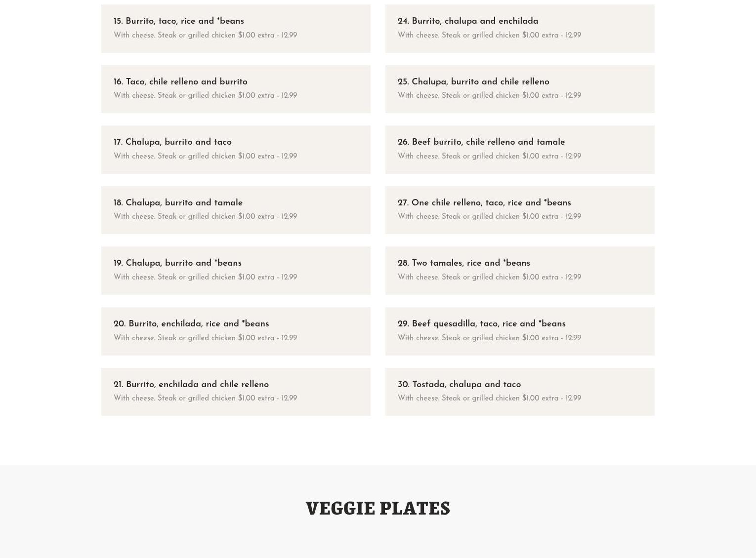Screen dimensions: 756x558
Task: Open 28 Two tamales, rice and beans
Action: coord(520,271)
